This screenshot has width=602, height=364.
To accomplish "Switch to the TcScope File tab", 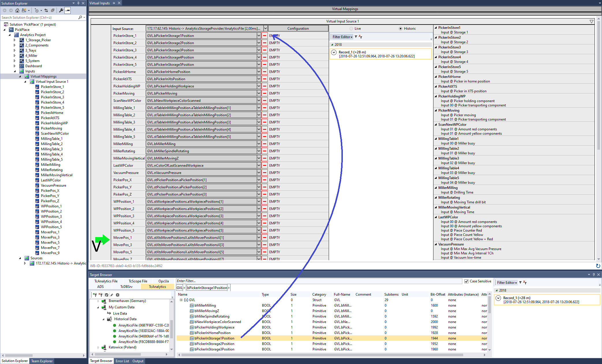I will 138,281.
